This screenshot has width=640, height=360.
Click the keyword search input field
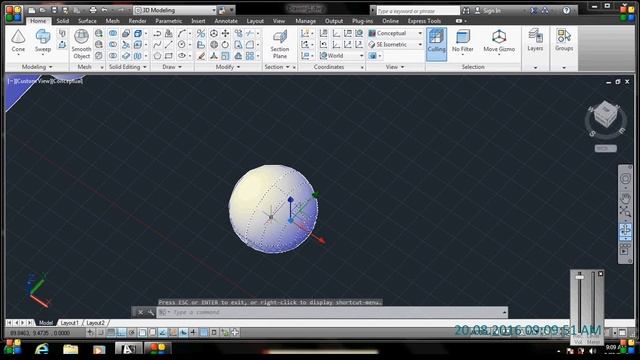coord(418,11)
